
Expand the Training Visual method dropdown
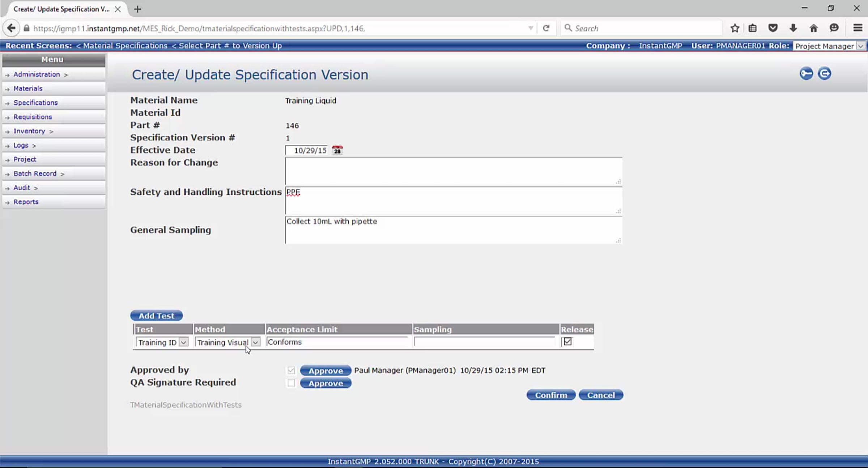255,342
